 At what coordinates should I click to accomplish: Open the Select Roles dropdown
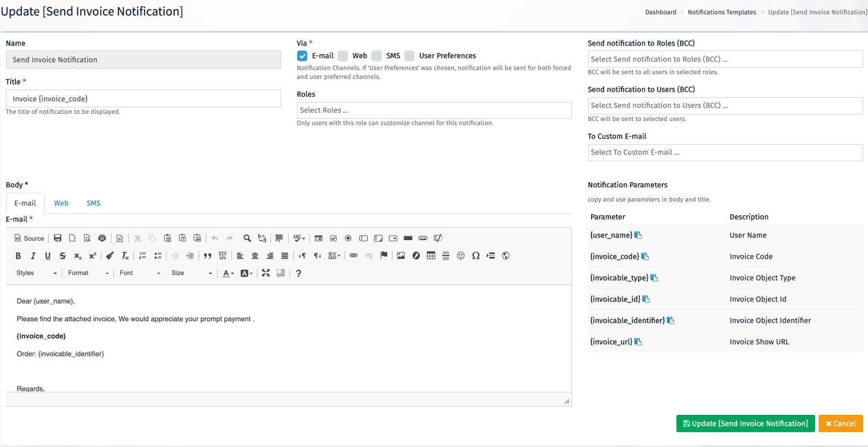434,110
